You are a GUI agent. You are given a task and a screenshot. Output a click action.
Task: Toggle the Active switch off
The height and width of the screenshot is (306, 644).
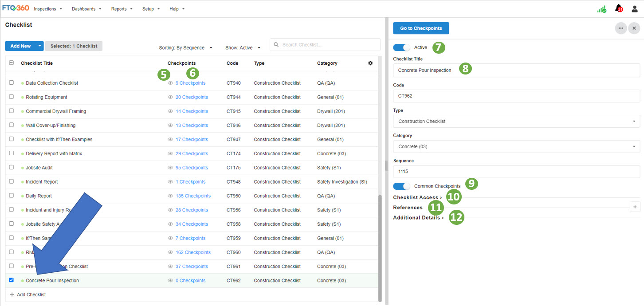[x=401, y=47]
